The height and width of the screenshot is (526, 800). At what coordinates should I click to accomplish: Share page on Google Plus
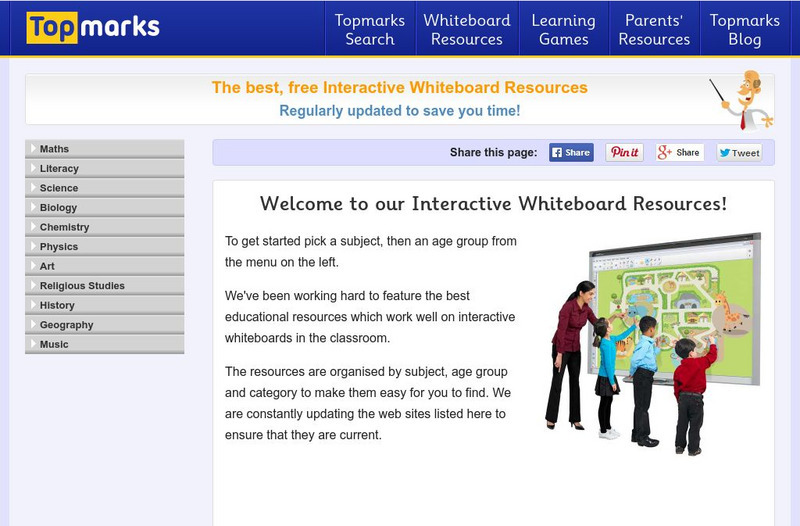coord(680,153)
